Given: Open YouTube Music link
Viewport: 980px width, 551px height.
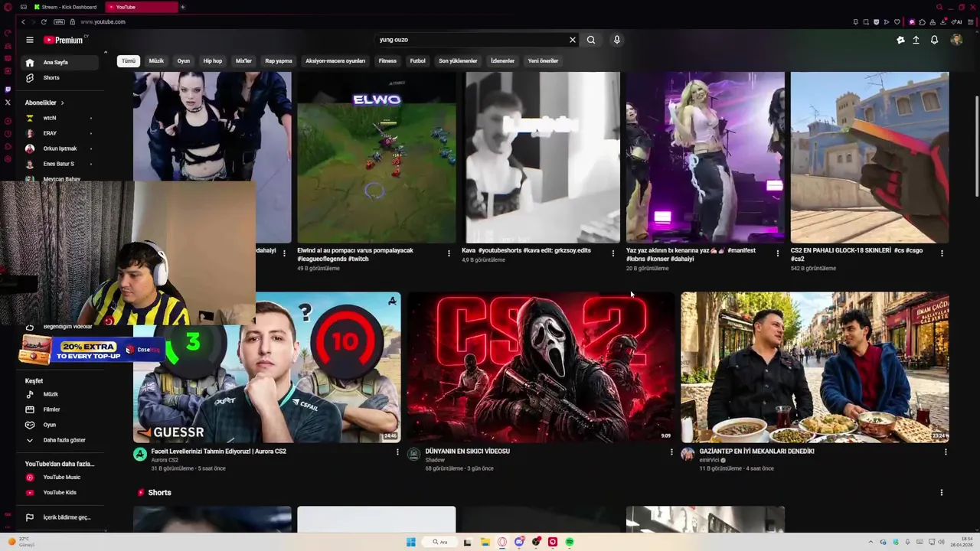Looking at the screenshot, I should 61,478.
